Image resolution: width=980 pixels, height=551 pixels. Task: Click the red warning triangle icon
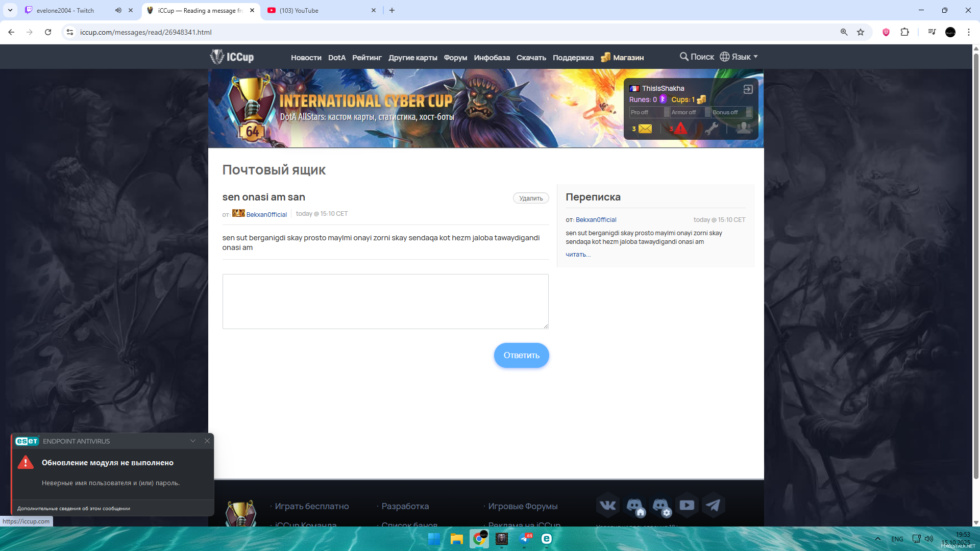point(680,129)
